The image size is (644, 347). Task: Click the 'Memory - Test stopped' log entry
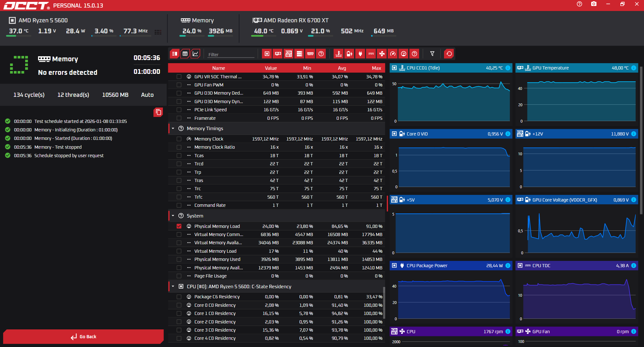point(58,147)
